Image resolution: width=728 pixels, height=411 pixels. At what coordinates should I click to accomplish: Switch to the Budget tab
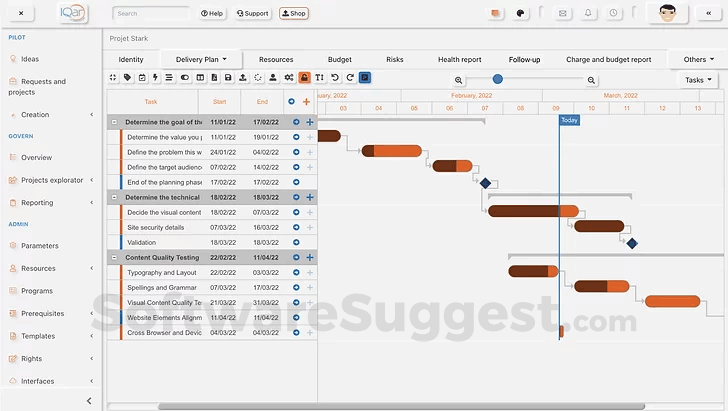(x=339, y=60)
